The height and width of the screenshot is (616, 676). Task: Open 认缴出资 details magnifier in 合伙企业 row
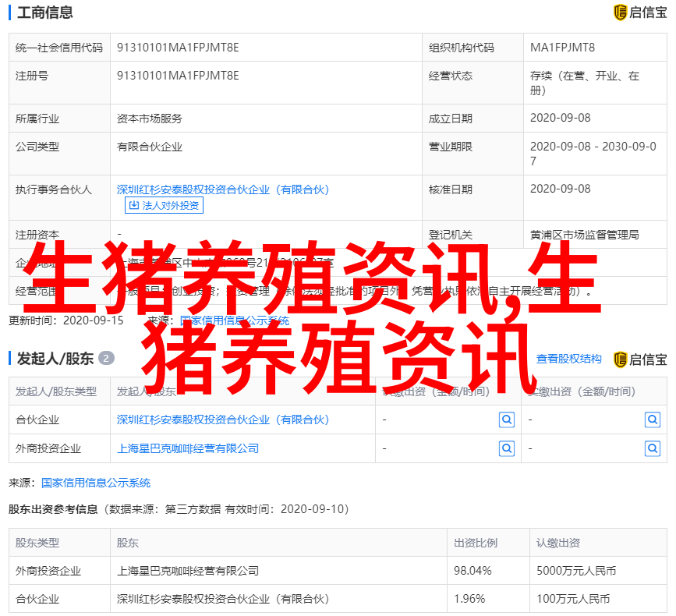(x=507, y=420)
